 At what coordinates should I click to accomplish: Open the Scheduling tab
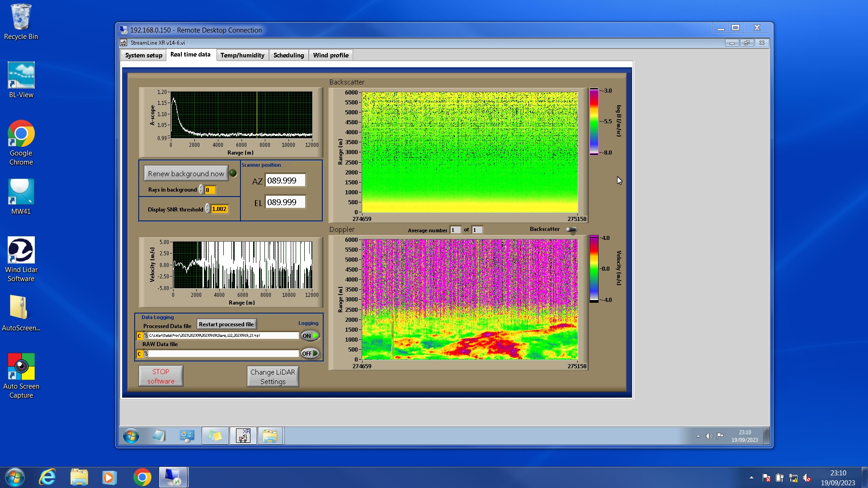pos(288,55)
